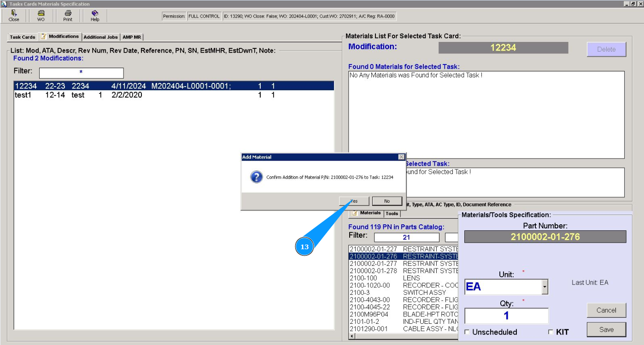
Task: Enable the Unscheduled checkbox
Action: tap(468, 332)
